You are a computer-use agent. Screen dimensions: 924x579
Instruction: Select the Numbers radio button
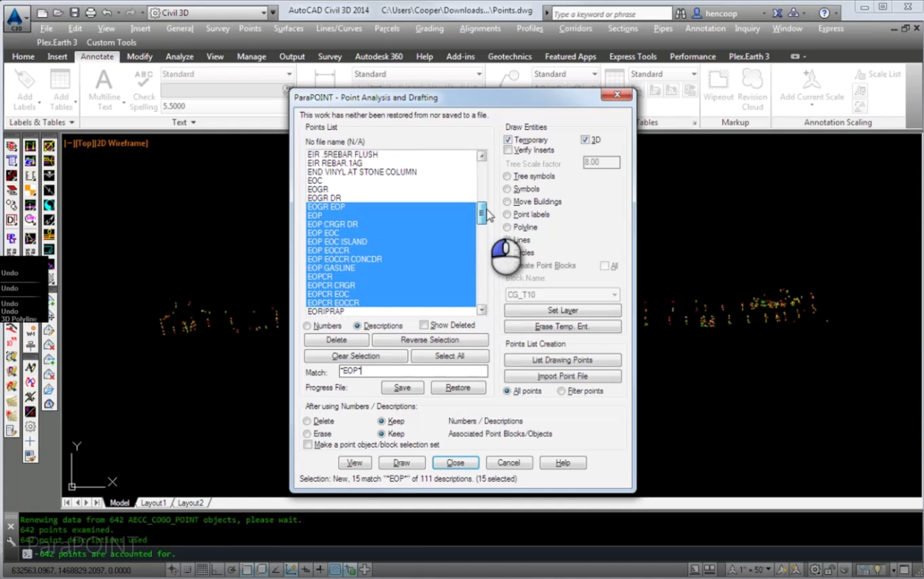tap(307, 326)
